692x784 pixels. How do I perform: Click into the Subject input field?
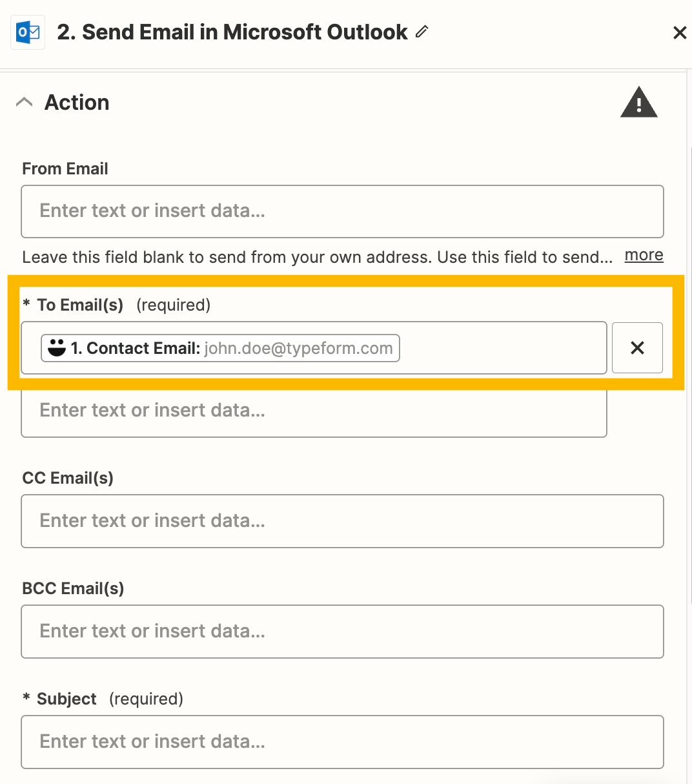click(342, 742)
